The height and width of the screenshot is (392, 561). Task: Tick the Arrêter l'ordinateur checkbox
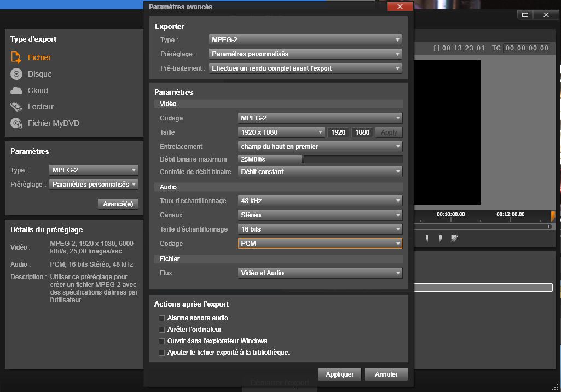click(161, 330)
